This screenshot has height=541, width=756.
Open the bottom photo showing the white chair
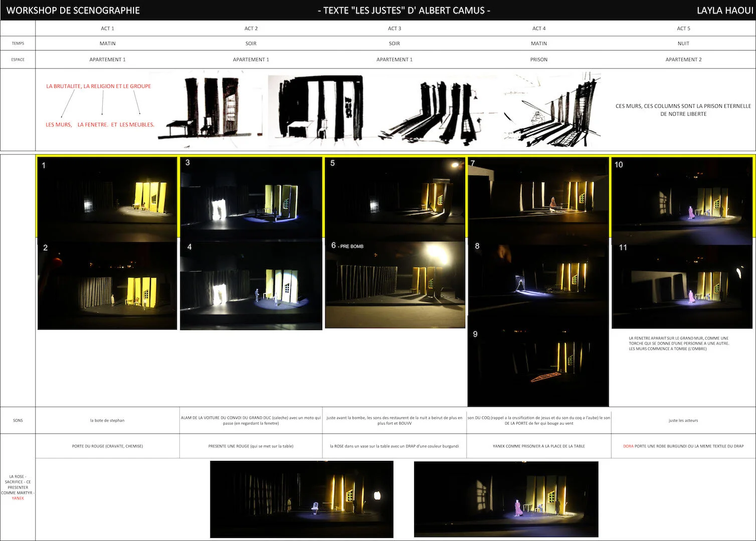point(302,499)
